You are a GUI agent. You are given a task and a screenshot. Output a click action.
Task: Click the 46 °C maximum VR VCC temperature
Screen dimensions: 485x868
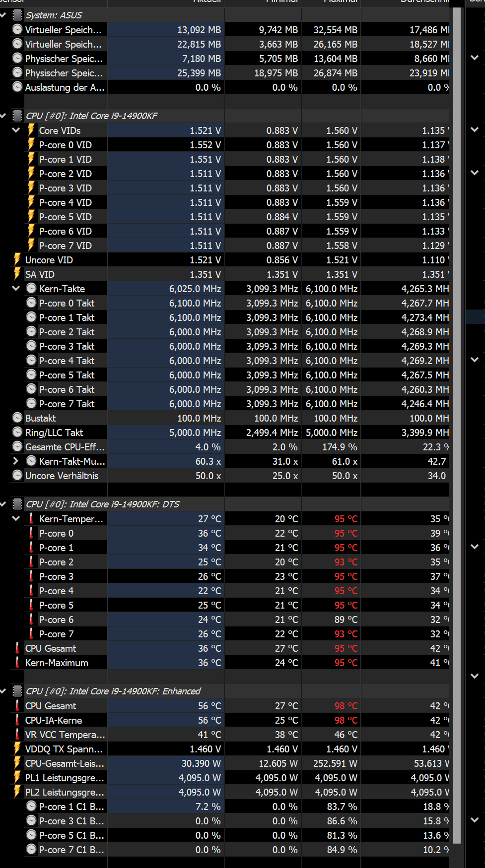346,735
